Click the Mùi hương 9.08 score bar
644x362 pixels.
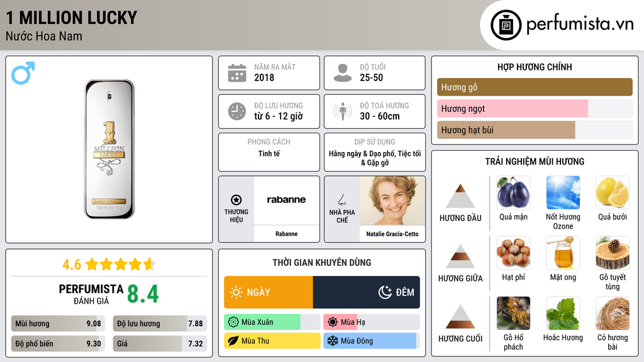[x=58, y=324]
